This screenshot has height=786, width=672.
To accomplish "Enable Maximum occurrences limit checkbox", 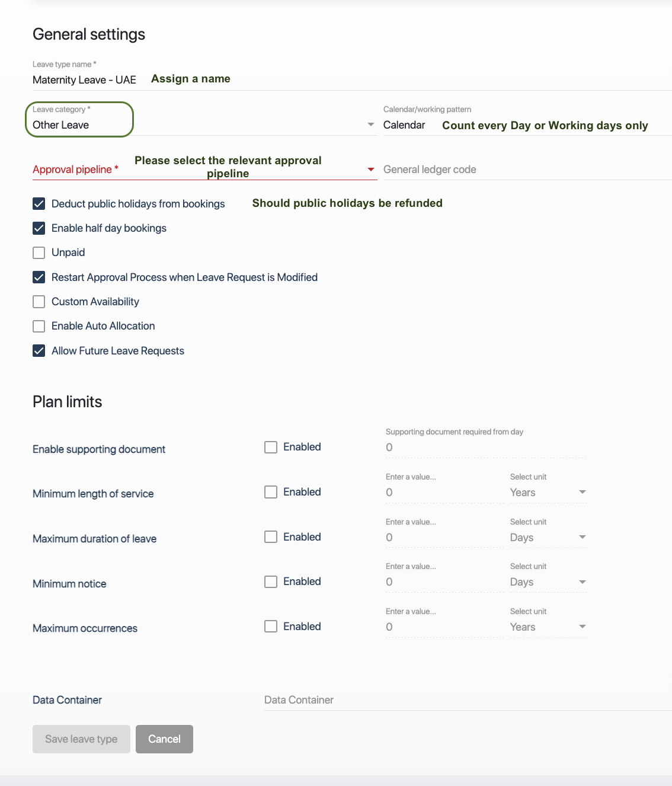I will pos(271,627).
